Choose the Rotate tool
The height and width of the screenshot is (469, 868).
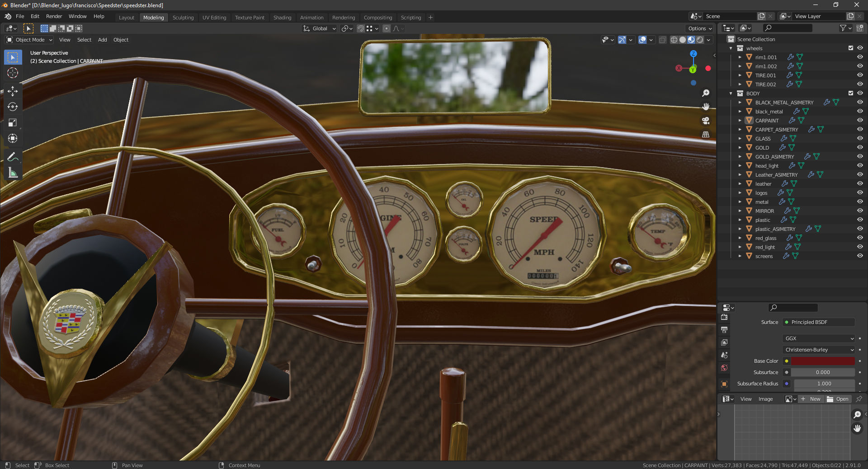(13, 107)
